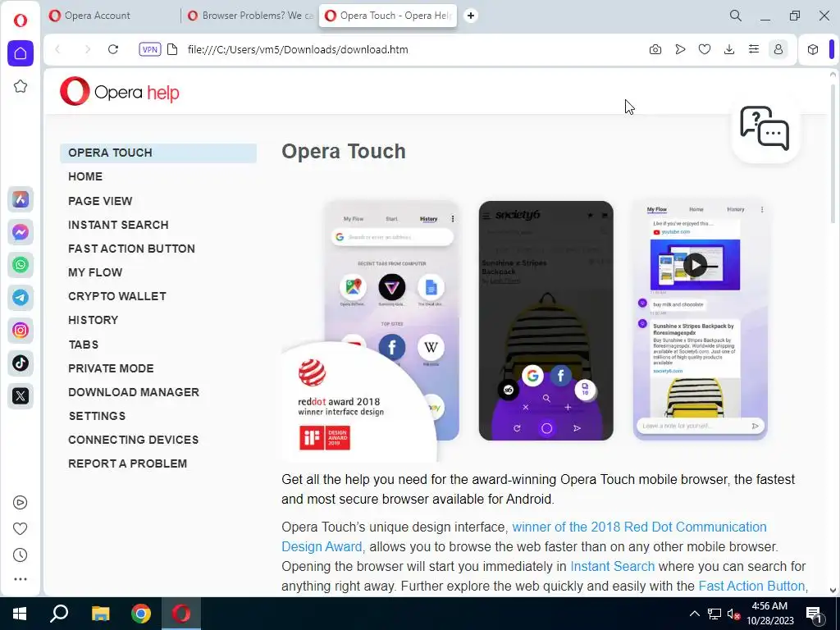Follow the Instant Search text link

612,566
